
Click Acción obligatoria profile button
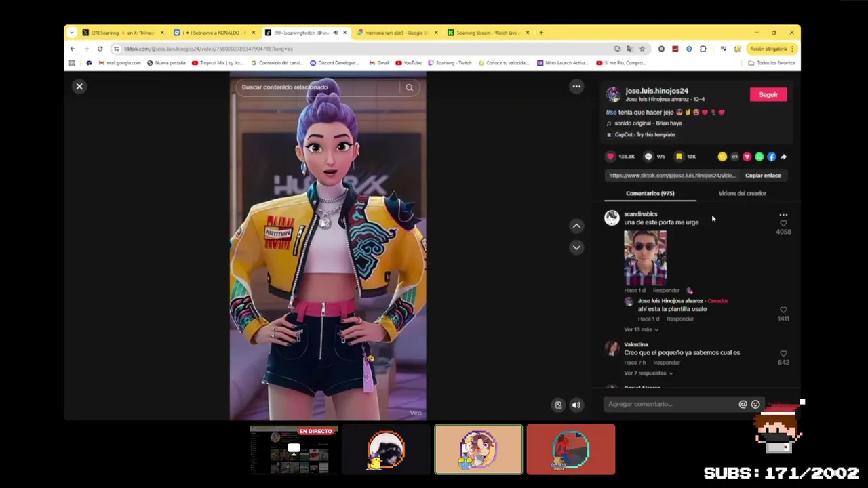pyautogui.click(x=772, y=49)
